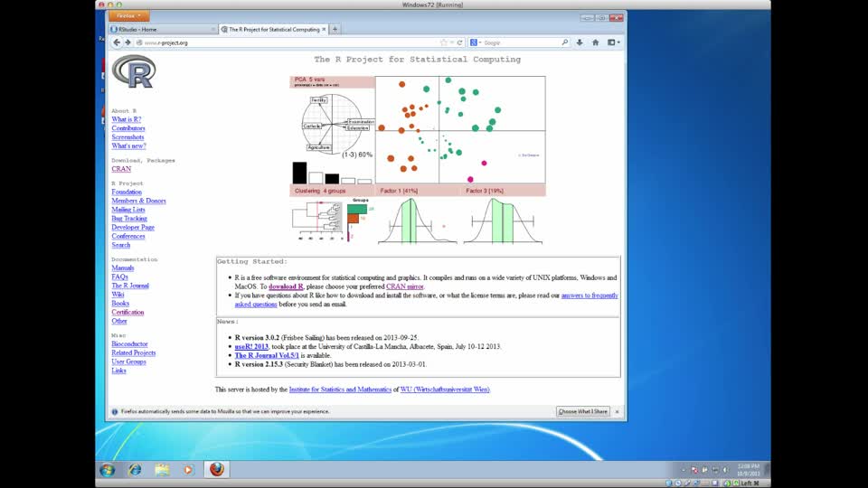The width and height of the screenshot is (868, 488).
Task: Open the Books link
Action: click(x=120, y=304)
